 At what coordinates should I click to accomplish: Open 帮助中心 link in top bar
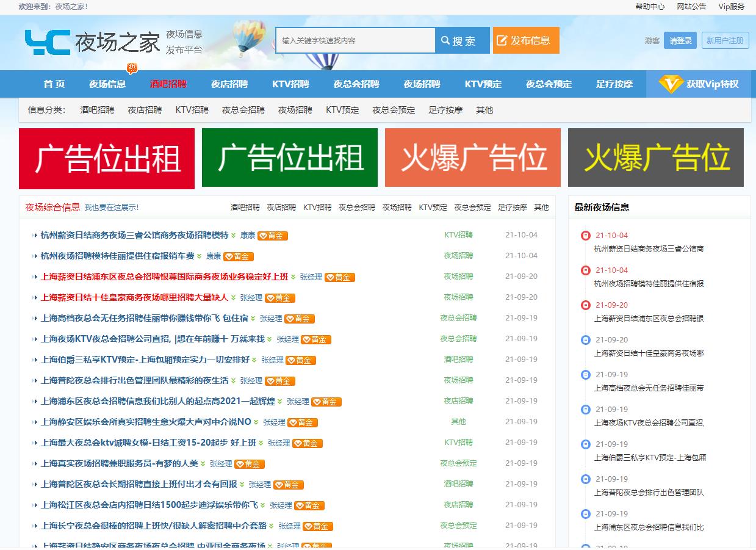point(650,7)
